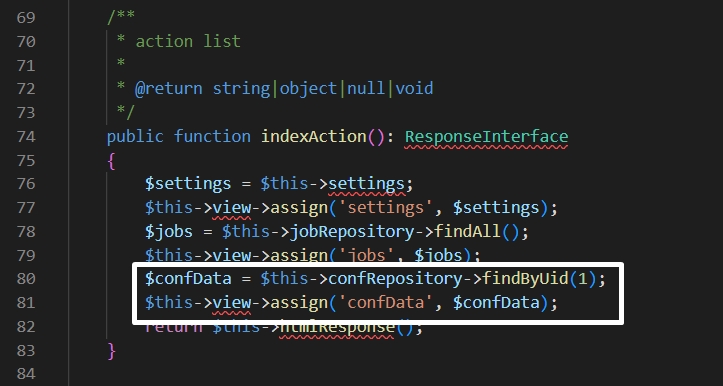Click the 'settings' string on line 77
This screenshot has width=723, height=386.
[385, 208]
